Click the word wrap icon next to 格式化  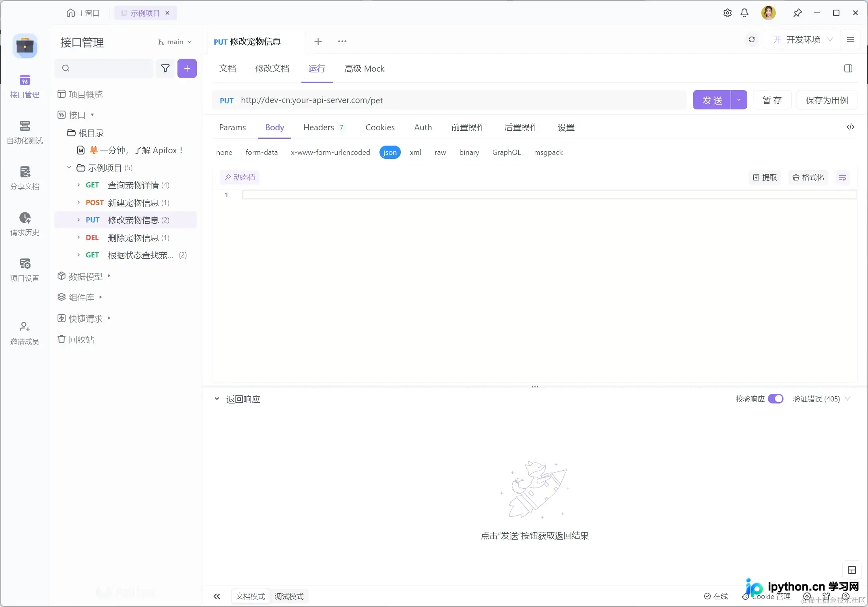(x=842, y=177)
